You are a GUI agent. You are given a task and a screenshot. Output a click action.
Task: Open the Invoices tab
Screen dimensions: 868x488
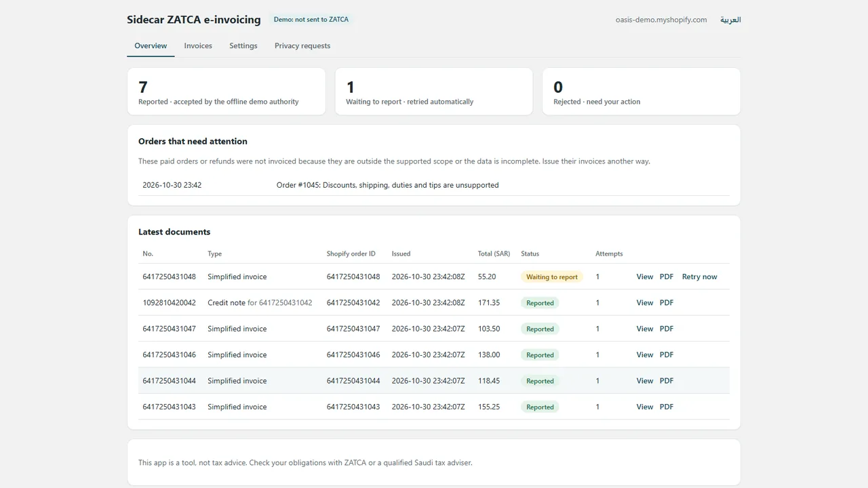198,46
